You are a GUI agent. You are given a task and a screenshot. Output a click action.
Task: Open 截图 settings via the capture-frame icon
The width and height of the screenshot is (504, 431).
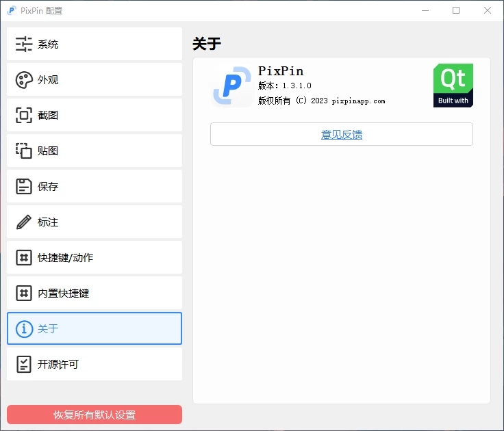24,116
